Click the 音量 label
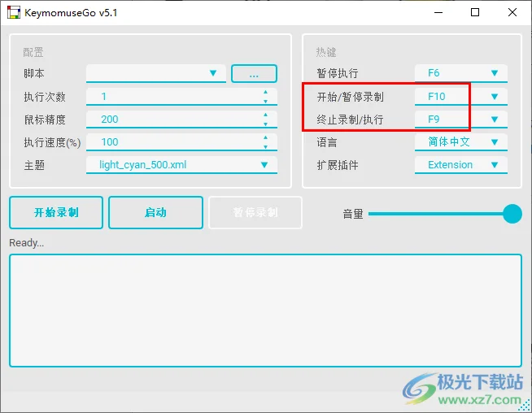The width and height of the screenshot is (532, 413). (353, 214)
